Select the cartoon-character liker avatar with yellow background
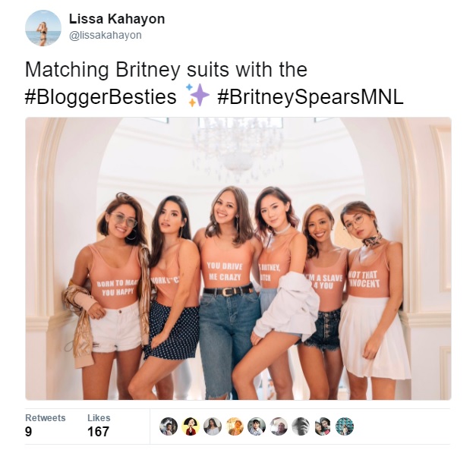Screen dimensions: 476x450 point(191,426)
